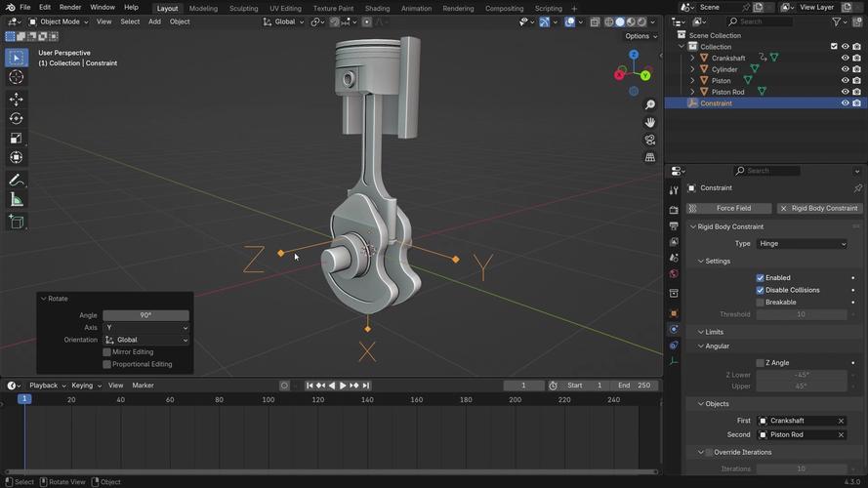Open the Object Data properties tab

pos(674,361)
